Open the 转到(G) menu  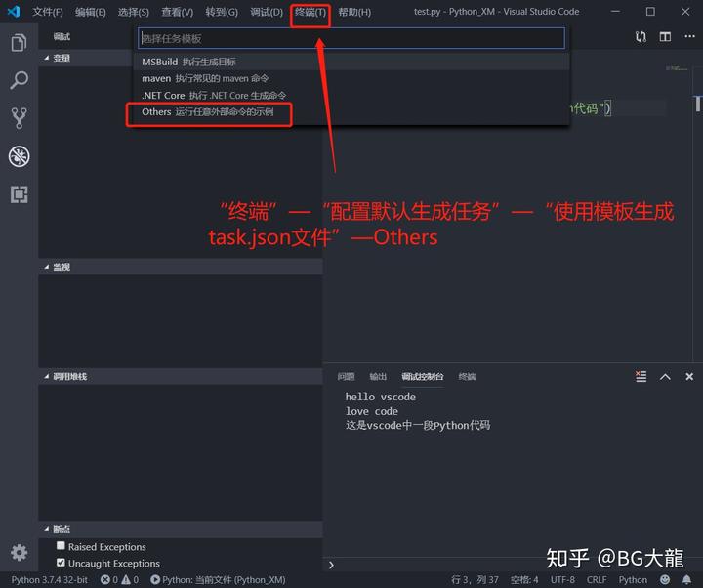pos(222,12)
